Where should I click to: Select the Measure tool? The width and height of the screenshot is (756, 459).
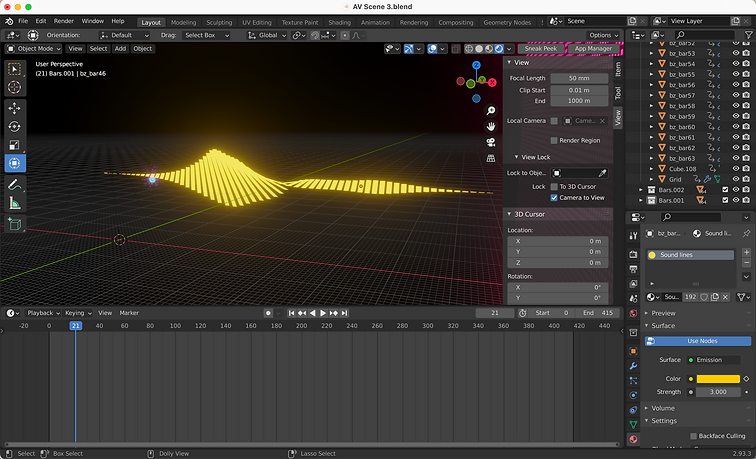coord(15,203)
